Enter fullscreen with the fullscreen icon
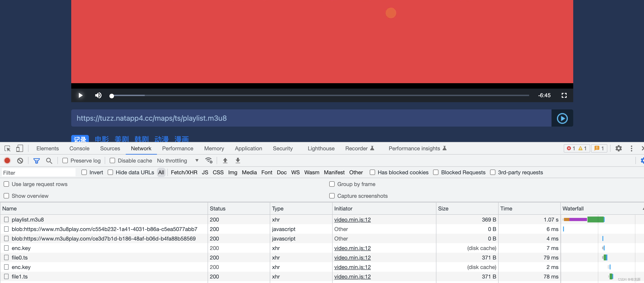 coord(564,95)
